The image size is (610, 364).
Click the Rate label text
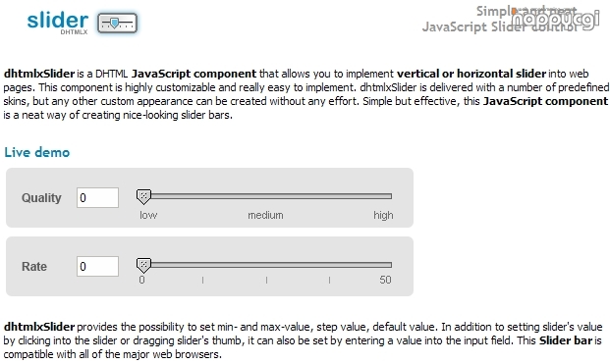coord(34,267)
